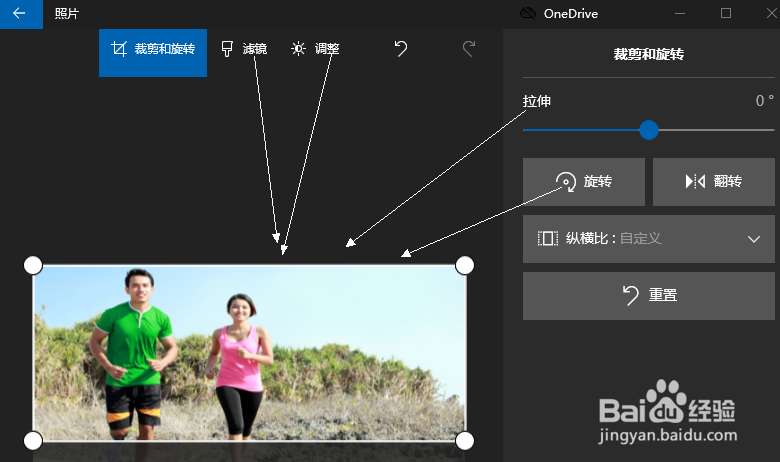Click the undo arrow icon

401,49
